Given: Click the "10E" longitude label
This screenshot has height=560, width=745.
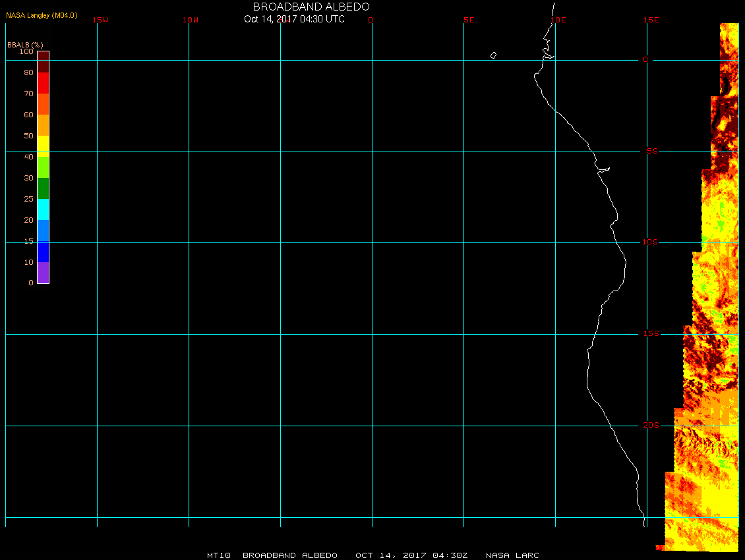Looking at the screenshot, I should pyautogui.click(x=558, y=20).
